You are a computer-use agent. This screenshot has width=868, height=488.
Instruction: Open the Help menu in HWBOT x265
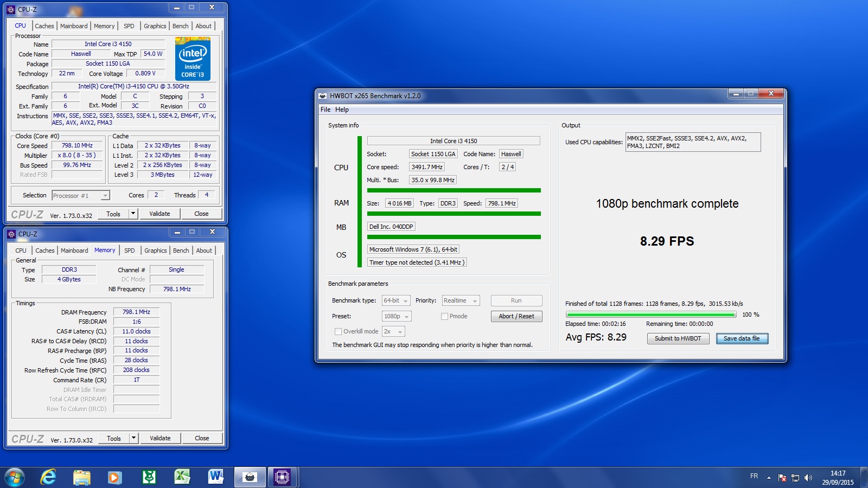click(x=342, y=110)
